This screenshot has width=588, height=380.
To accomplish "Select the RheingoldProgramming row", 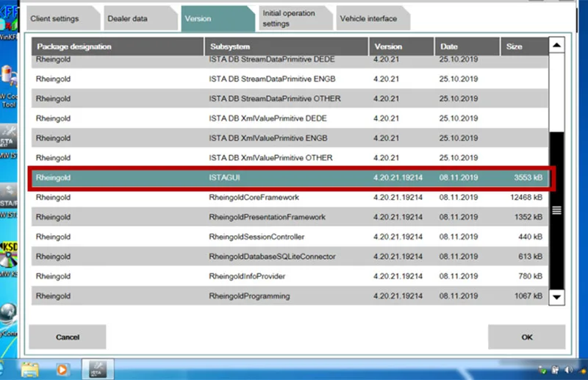I will pos(290,296).
